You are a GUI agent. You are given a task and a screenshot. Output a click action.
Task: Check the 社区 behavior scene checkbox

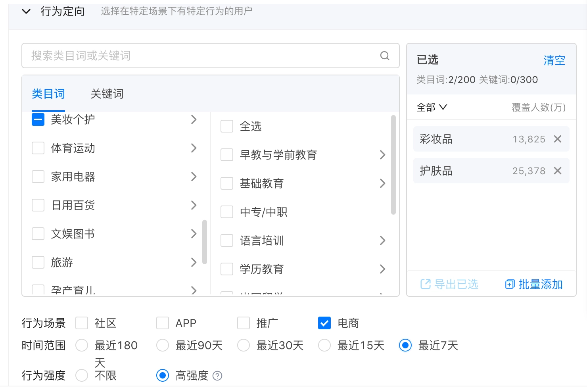pos(82,323)
